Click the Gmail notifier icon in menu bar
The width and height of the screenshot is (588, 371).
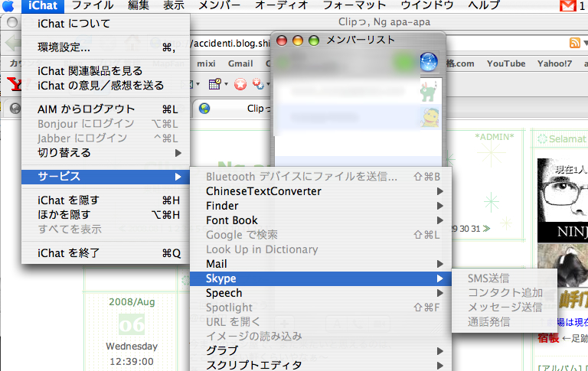(568, 5)
